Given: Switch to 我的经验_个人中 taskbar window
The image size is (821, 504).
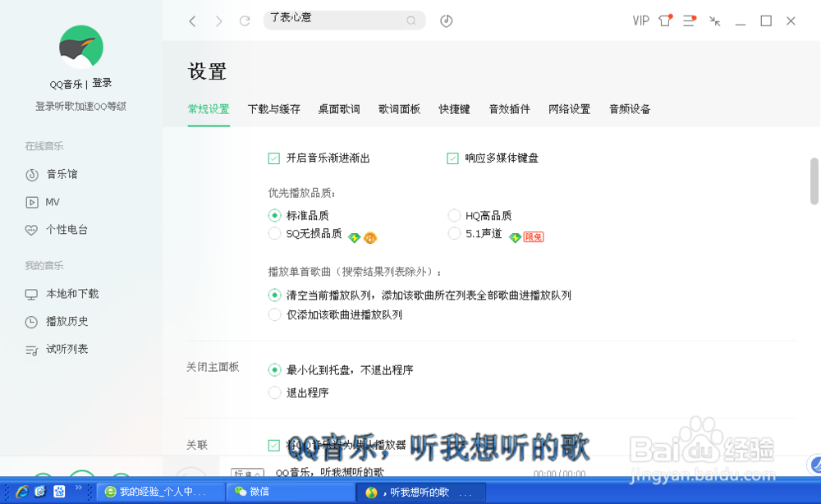Looking at the screenshot, I should click(x=161, y=492).
